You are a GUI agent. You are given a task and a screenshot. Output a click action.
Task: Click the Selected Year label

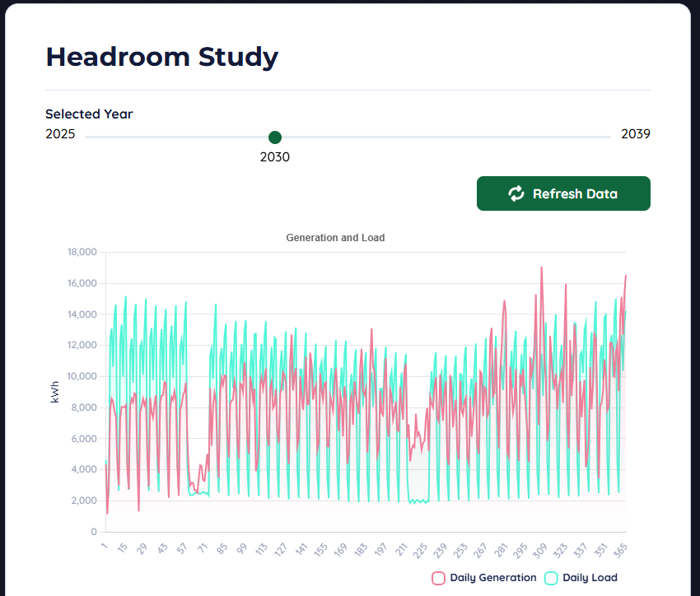coord(89,114)
